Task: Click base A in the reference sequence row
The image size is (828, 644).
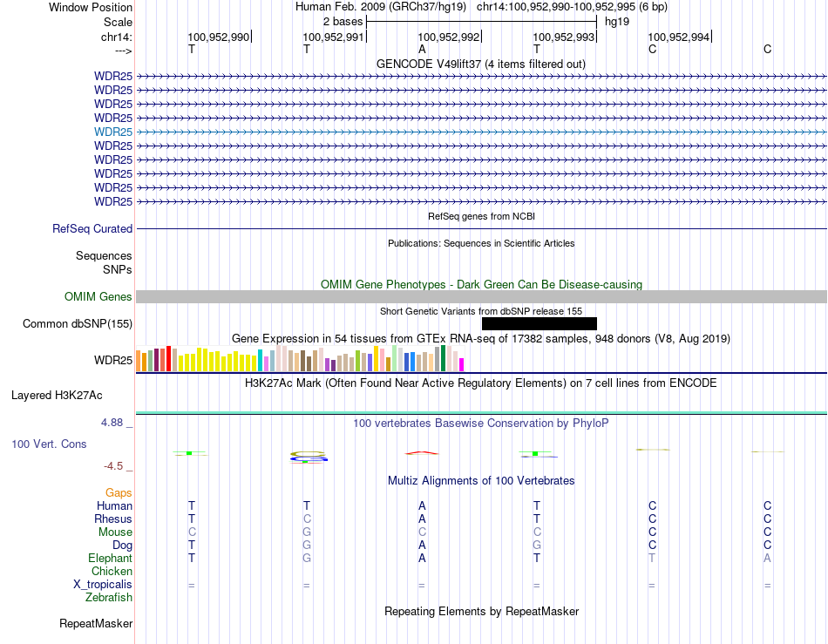Action: point(422,49)
